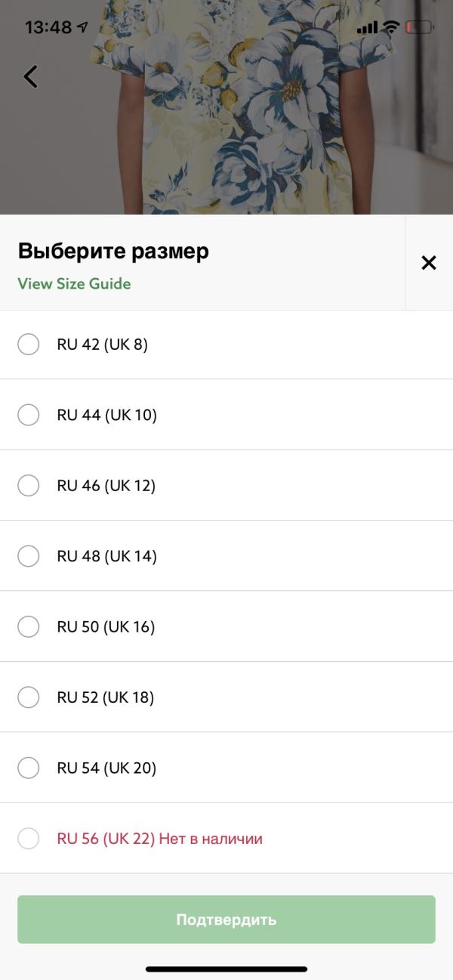Screen dimensions: 453x980
Task: Choose the RU 50 (UK 16) size
Action: tap(29, 626)
